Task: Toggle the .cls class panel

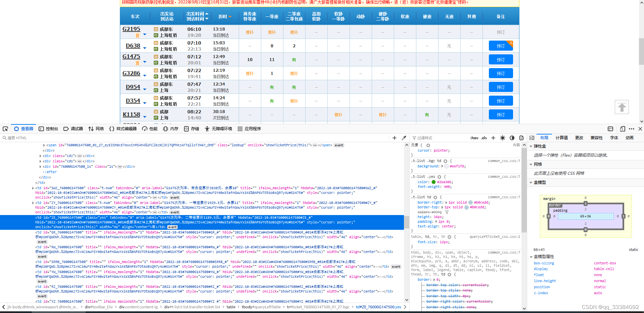Action: tap(484, 138)
